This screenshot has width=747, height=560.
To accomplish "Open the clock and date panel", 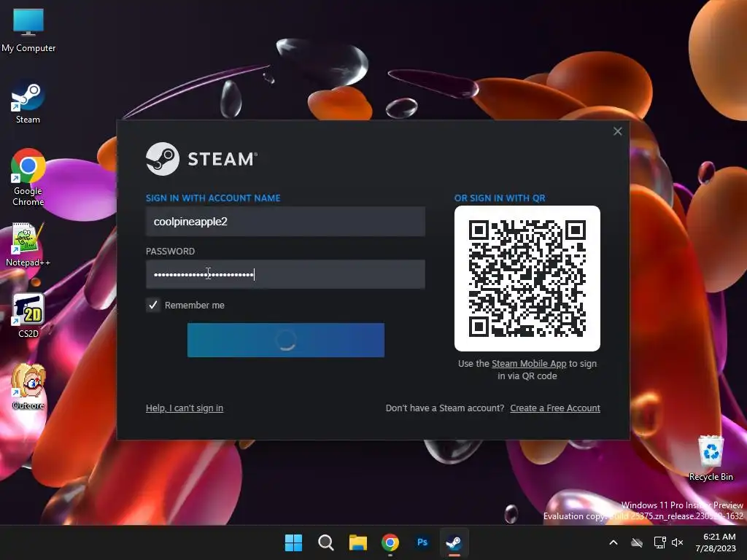I will click(x=716, y=542).
